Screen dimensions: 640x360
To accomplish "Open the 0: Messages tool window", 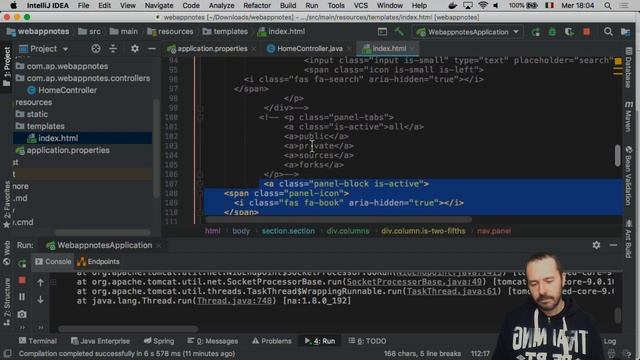I will 212,341.
